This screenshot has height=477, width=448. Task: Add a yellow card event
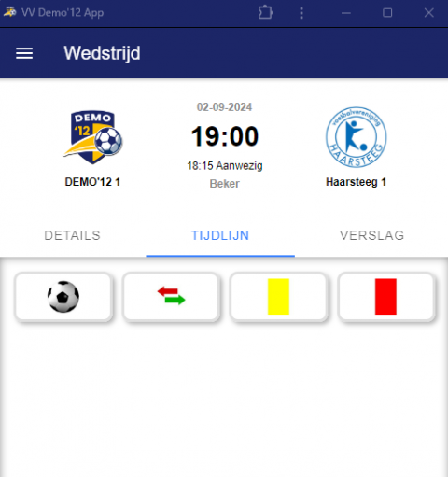click(279, 297)
